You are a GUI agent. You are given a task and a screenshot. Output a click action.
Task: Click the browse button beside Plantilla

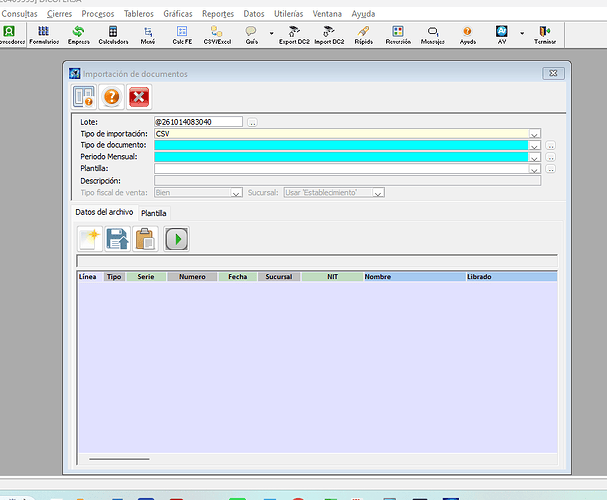[550, 169]
